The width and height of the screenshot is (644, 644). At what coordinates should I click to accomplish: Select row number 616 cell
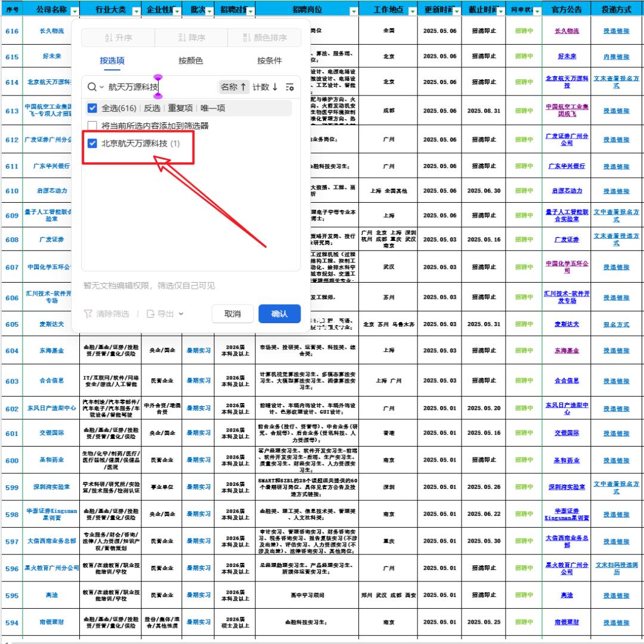coord(12,31)
